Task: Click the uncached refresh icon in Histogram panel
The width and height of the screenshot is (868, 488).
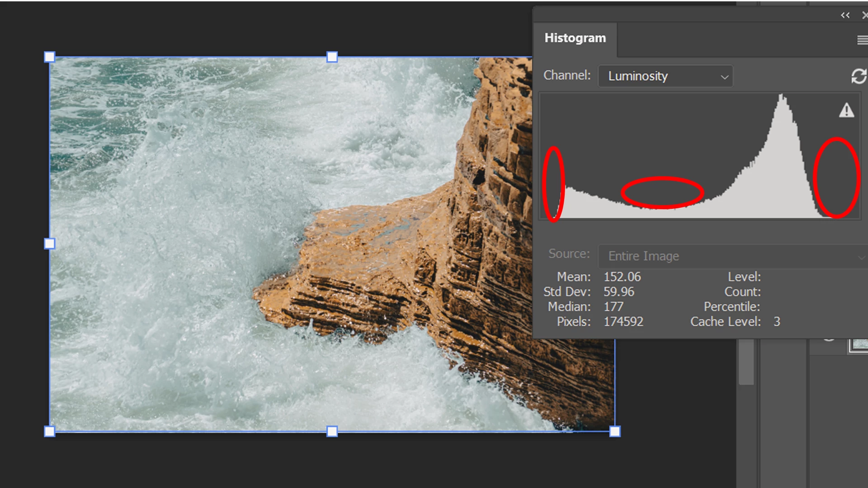Action: tap(859, 76)
